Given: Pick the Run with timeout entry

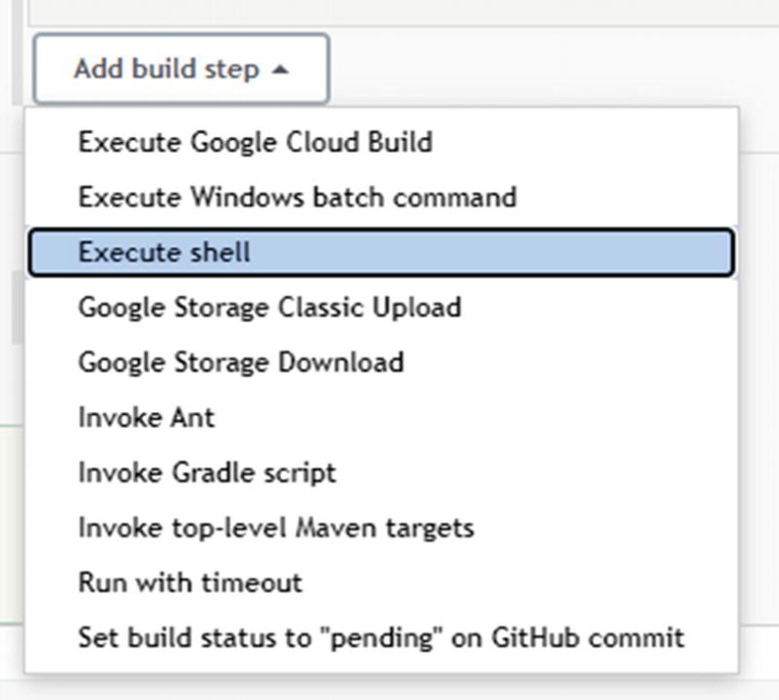Looking at the screenshot, I should 190,582.
